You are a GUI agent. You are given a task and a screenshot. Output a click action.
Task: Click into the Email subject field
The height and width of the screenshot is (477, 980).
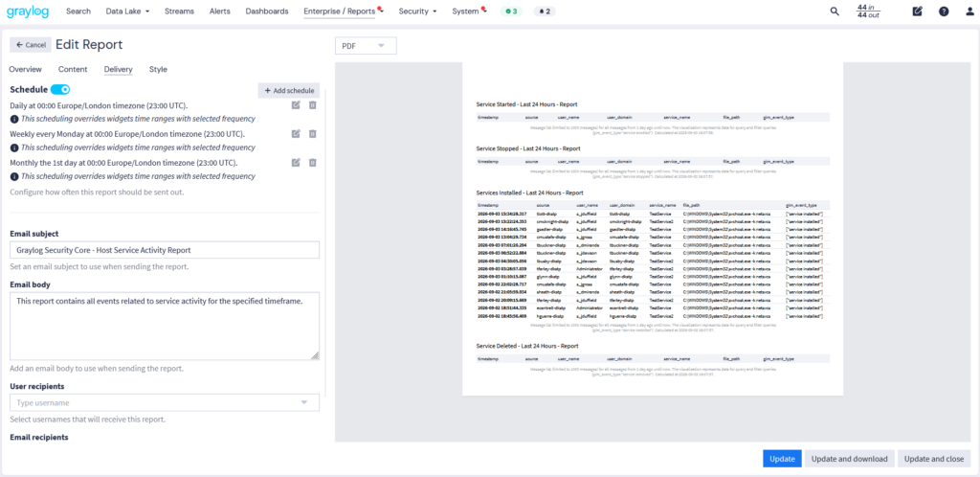click(165, 250)
